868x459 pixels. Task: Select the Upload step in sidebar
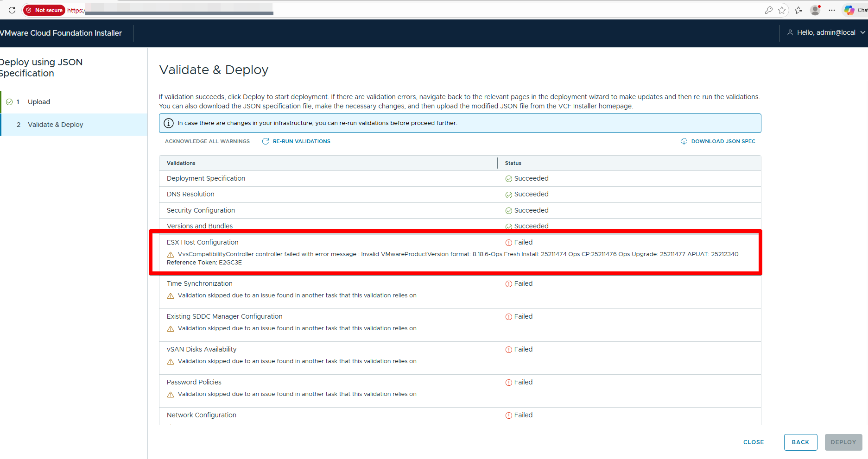click(x=39, y=102)
